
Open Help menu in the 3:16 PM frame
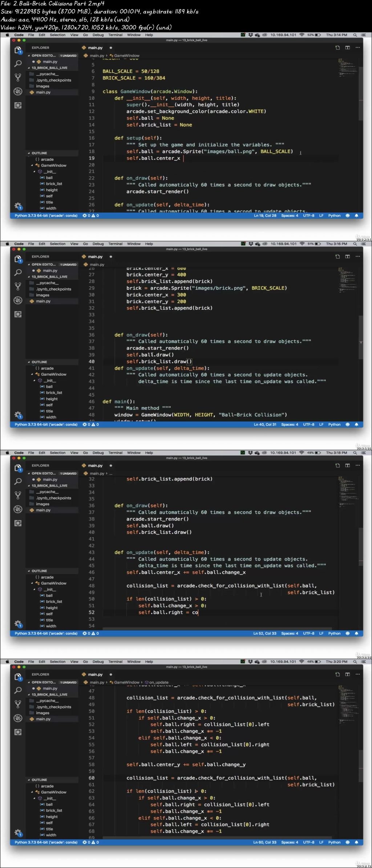click(149, 244)
